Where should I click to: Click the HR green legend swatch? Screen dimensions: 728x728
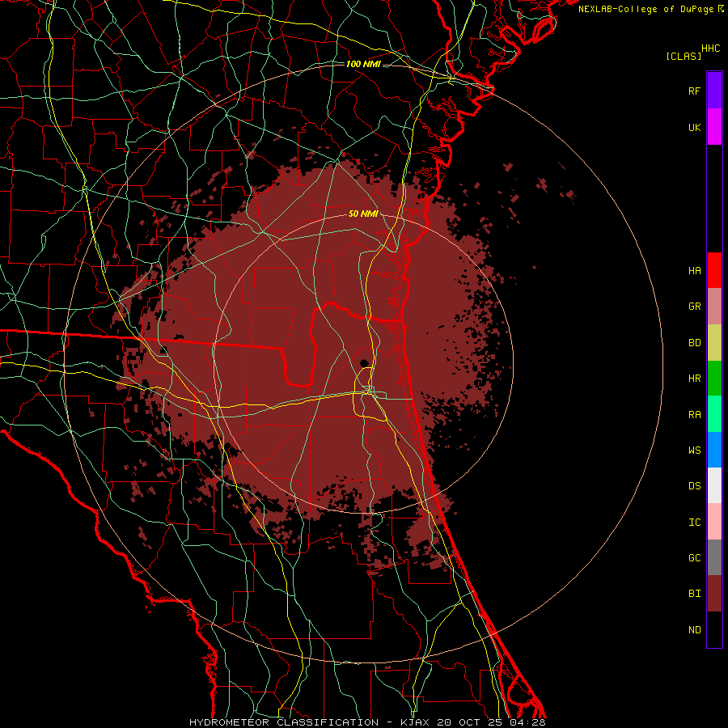click(714, 379)
